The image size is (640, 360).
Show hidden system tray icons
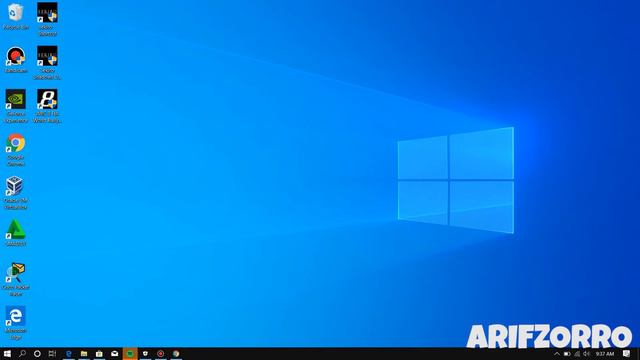[557, 354]
